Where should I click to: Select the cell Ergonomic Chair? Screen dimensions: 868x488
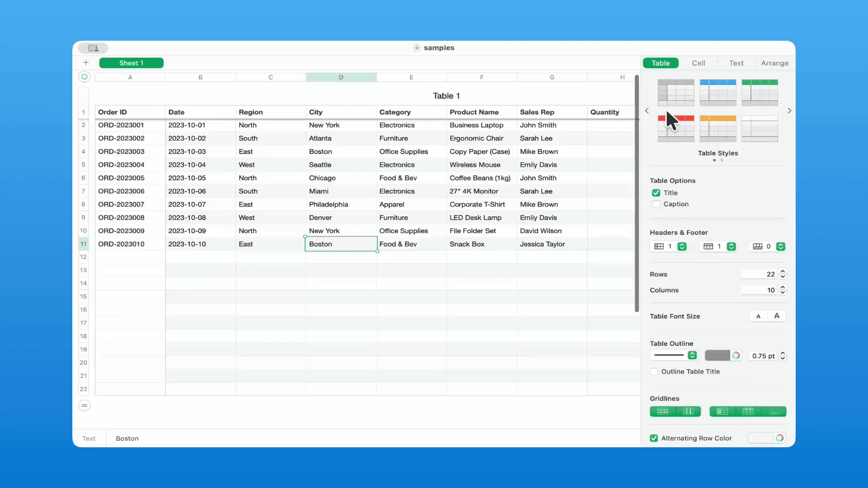(481, 138)
